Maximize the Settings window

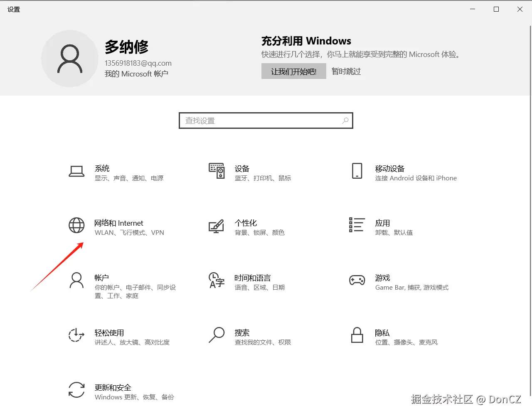[x=496, y=9]
